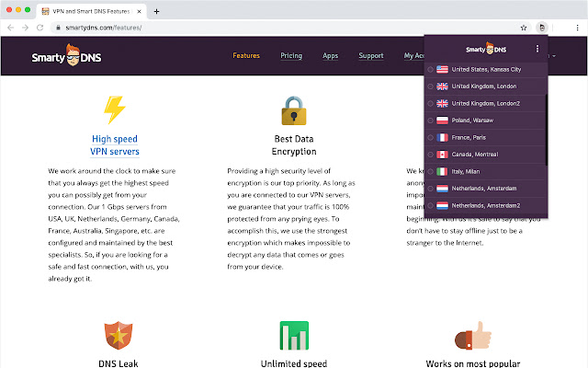Click the lightning bolt High speed icon
This screenshot has height=368, width=588.
114,110
